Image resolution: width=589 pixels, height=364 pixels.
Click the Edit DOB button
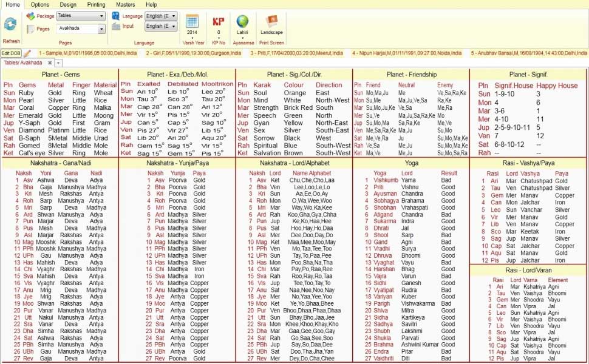[x=11, y=53]
